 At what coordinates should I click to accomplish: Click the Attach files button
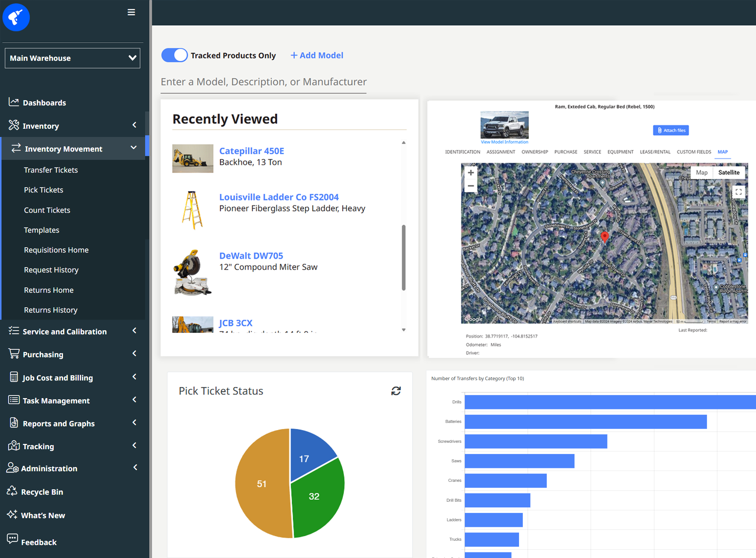click(x=670, y=130)
